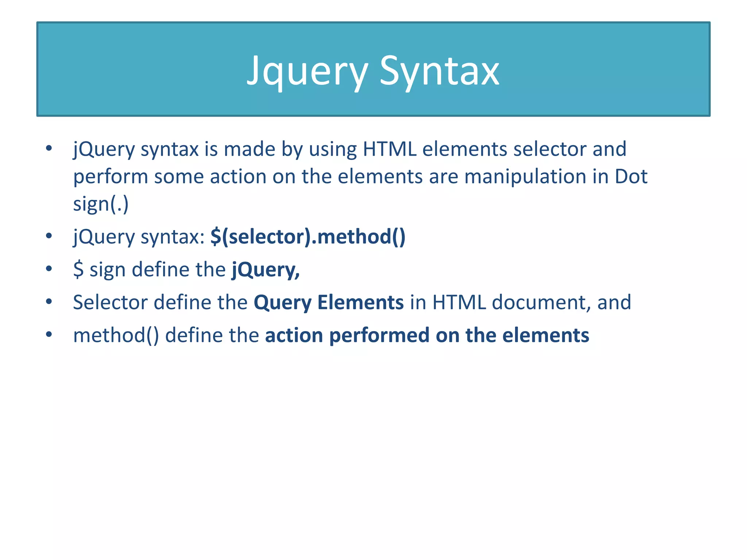This screenshot has width=747, height=560.
Task: Click the "method() define the" text
Action: pyautogui.click(x=166, y=335)
